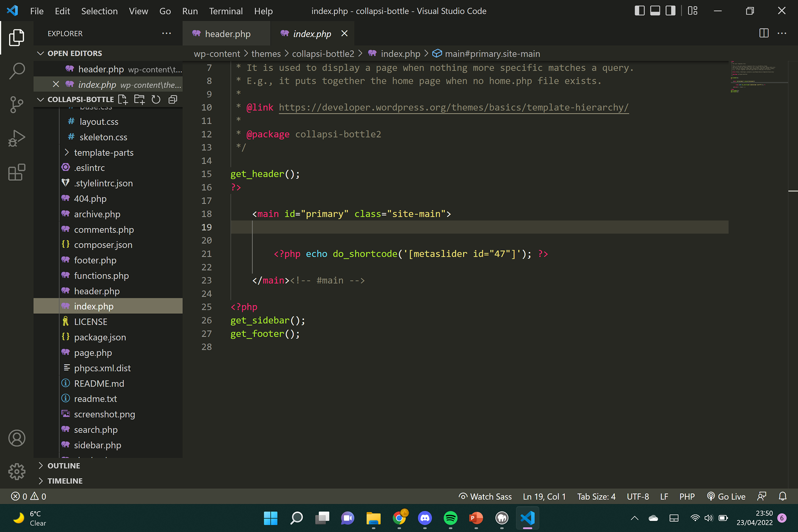Open Run and Debug view
The height and width of the screenshot is (532, 798).
tap(17, 138)
